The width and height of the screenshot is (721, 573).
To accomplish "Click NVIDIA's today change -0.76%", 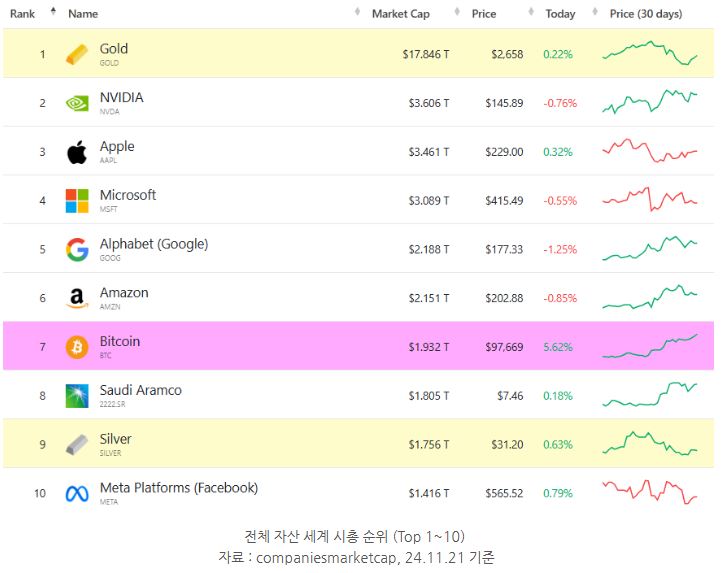I will click(560, 103).
